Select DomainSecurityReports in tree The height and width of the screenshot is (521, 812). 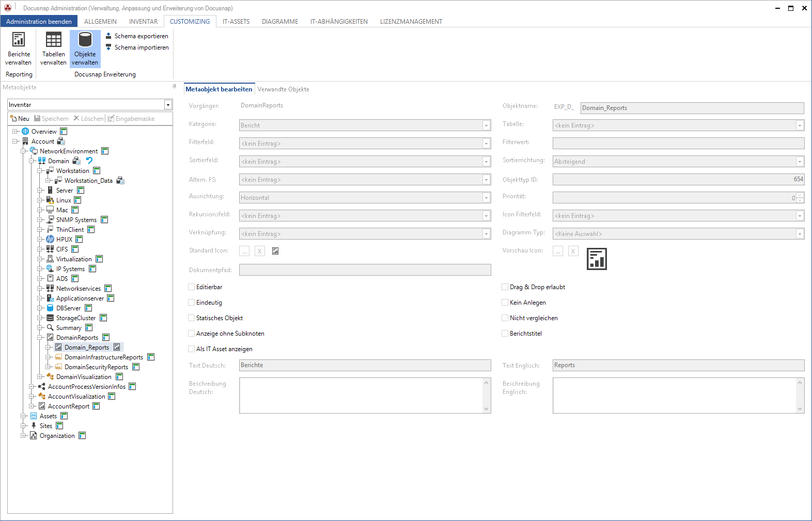point(96,367)
